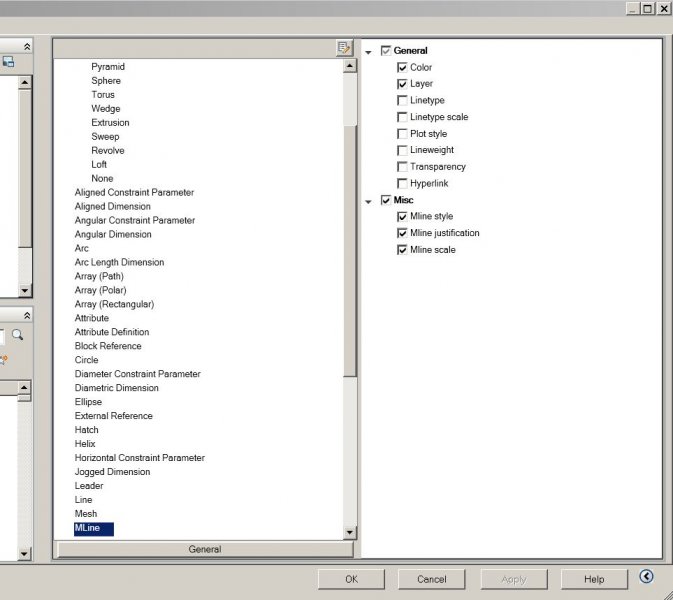Click the Help button
Screen dimensions: 673x600
click(594, 579)
